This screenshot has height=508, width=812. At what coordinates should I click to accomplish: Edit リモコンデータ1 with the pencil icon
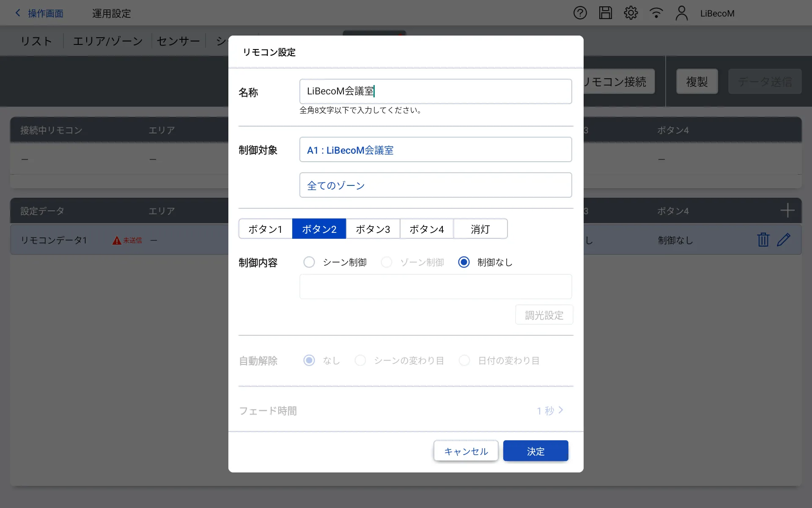pos(784,240)
